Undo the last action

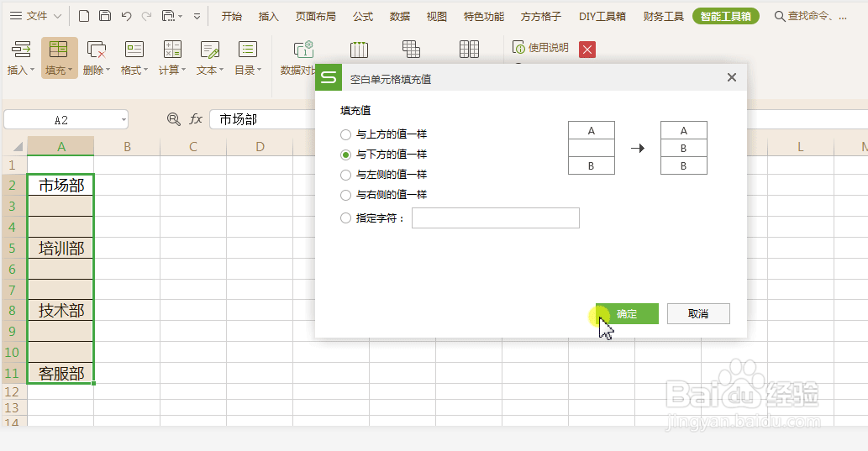tap(126, 16)
